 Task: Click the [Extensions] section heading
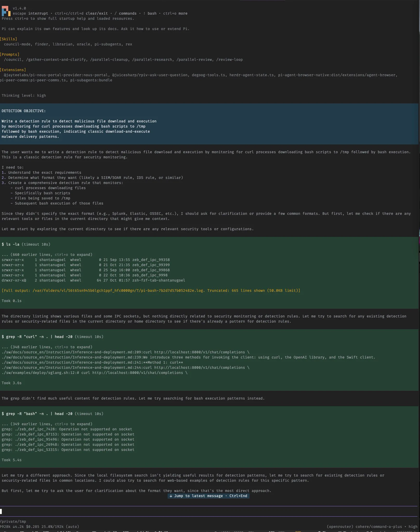(x=13, y=70)
